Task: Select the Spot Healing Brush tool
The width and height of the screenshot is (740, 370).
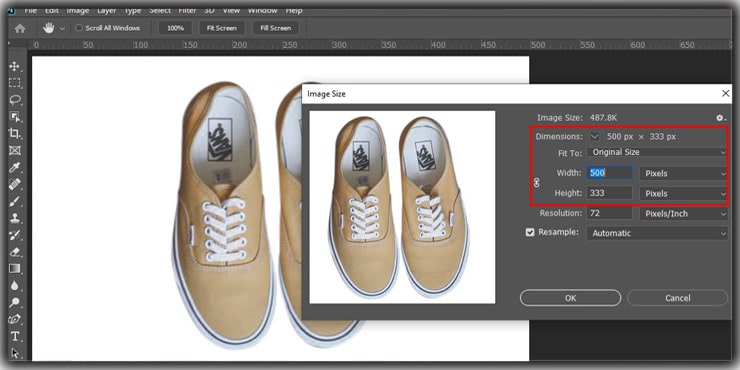Action: [x=15, y=185]
